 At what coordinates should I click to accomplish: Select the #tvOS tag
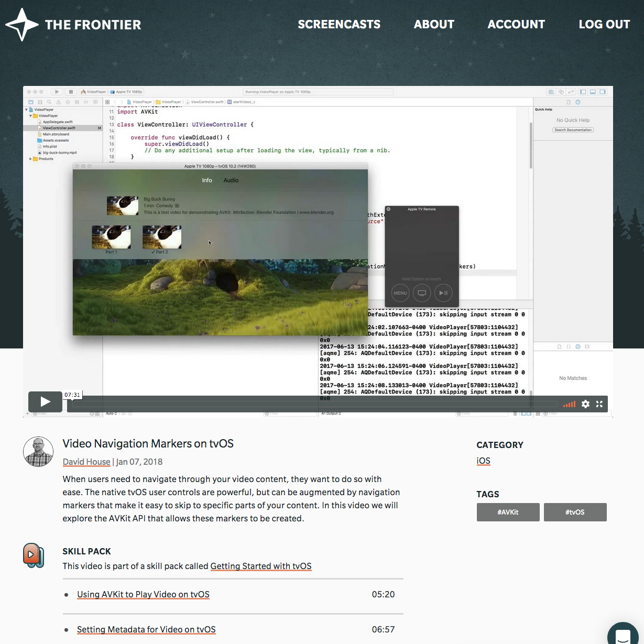coord(575,512)
